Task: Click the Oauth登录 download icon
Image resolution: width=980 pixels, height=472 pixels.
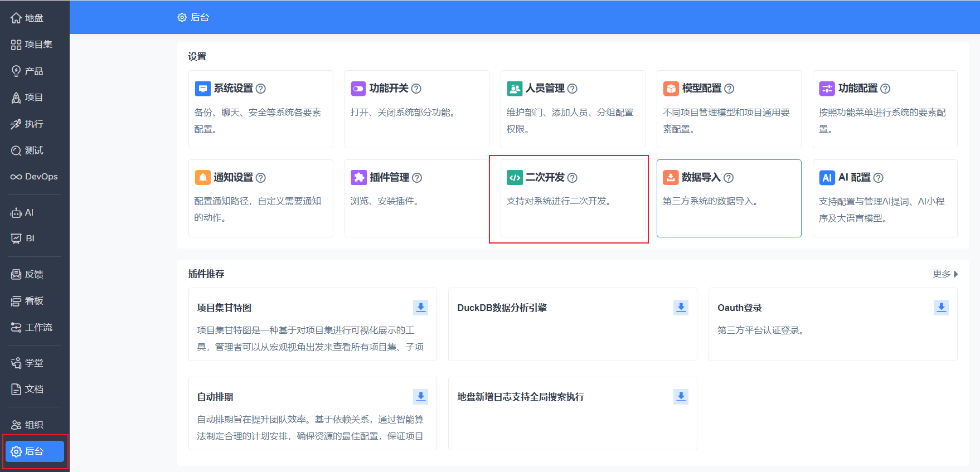Action: 941,308
